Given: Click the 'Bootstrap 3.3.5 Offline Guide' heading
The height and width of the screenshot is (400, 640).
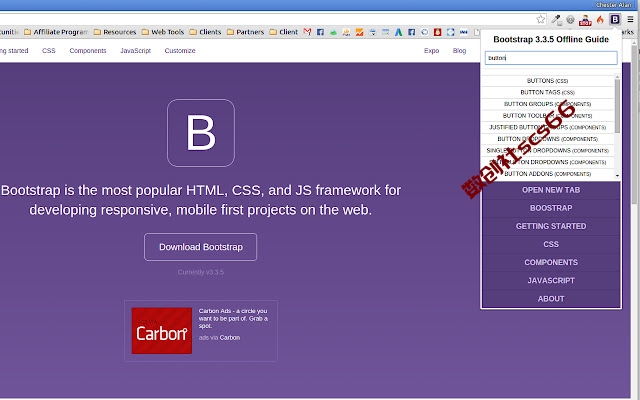Looking at the screenshot, I should click(551, 40).
